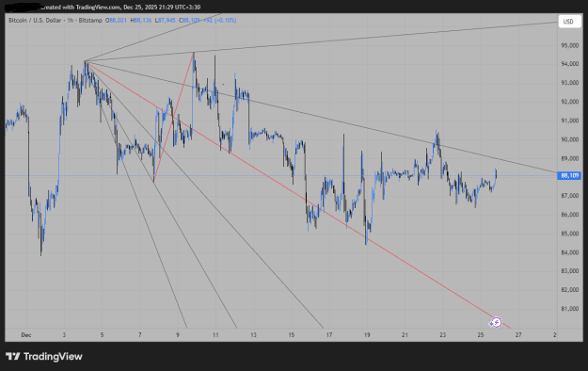Click the 94,000 price axis label

click(x=569, y=64)
